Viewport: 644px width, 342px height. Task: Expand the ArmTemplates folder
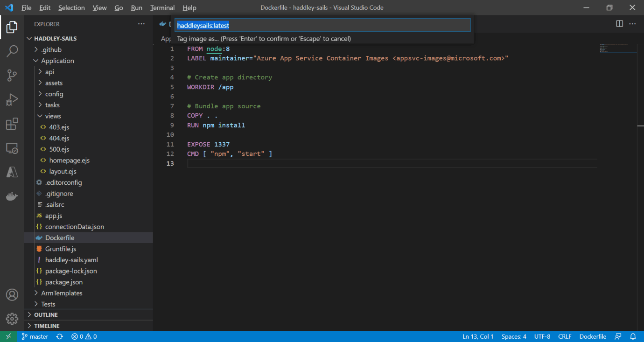click(61, 293)
